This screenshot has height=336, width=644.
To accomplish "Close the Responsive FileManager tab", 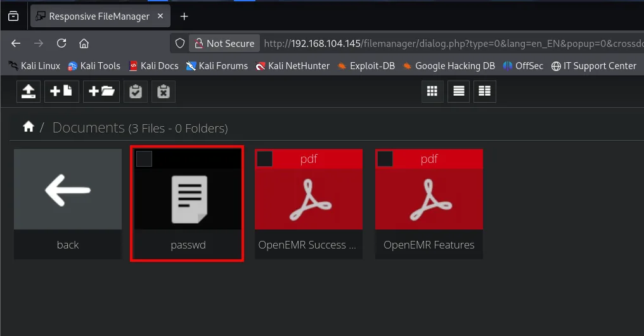I will (x=160, y=16).
